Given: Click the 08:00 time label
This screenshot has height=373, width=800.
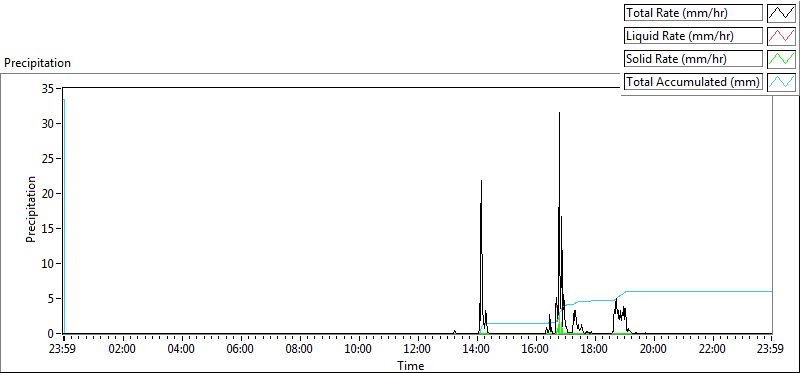Looking at the screenshot, I should pos(299,350).
